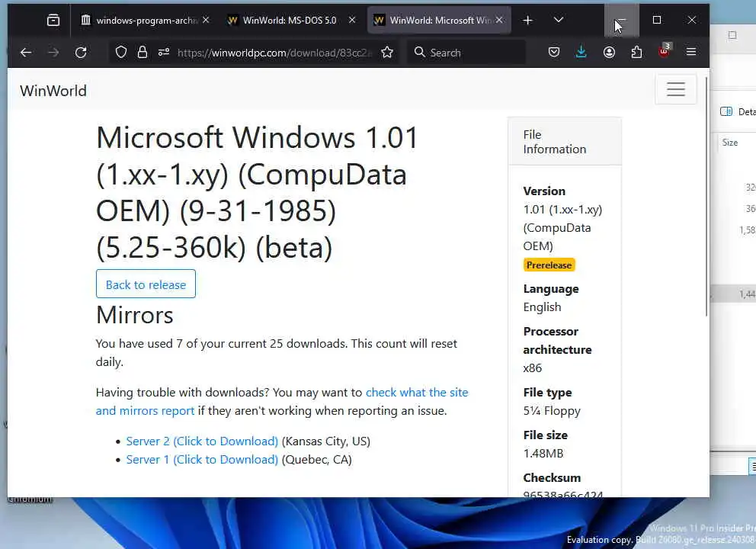Select the WinWorld: Microsoft Windows tab

click(x=439, y=21)
